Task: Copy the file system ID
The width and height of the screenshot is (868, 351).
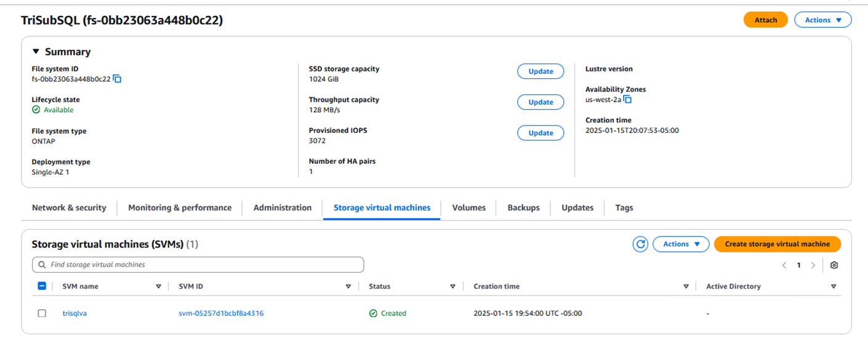Action: click(x=118, y=79)
